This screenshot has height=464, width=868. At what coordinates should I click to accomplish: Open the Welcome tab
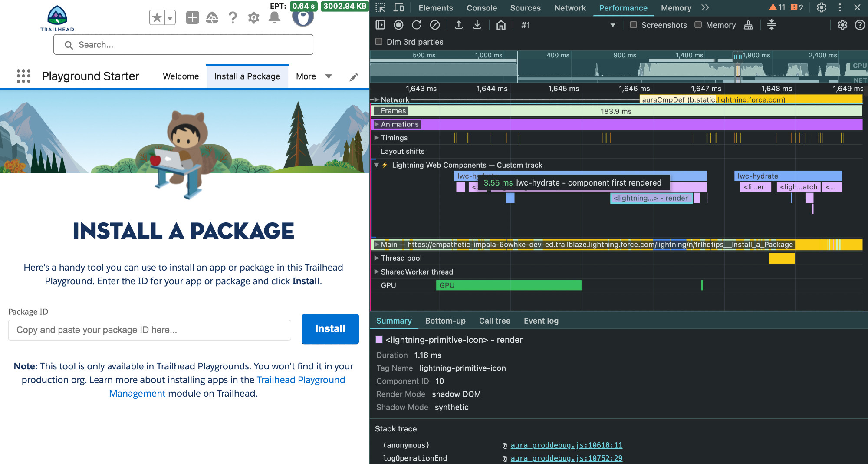pyautogui.click(x=181, y=76)
